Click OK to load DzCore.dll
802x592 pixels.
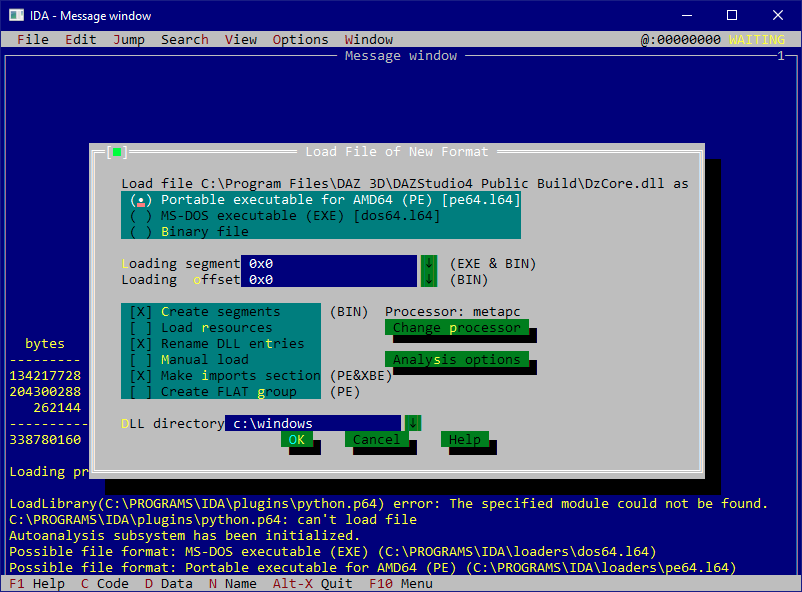click(298, 439)
